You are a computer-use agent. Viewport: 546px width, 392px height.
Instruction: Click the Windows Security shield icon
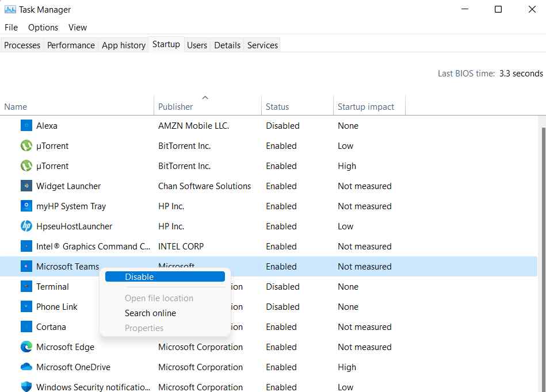(26, 386)
